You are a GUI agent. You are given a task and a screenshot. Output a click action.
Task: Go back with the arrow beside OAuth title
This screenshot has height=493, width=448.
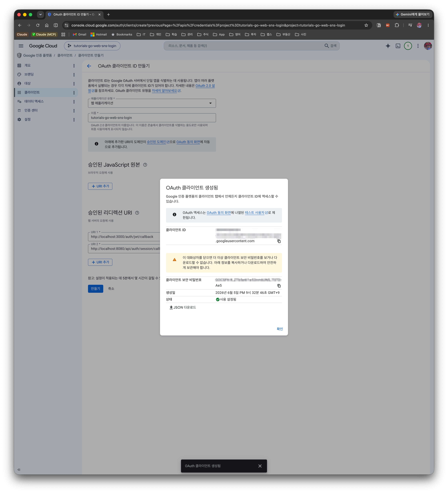[89, 66]
